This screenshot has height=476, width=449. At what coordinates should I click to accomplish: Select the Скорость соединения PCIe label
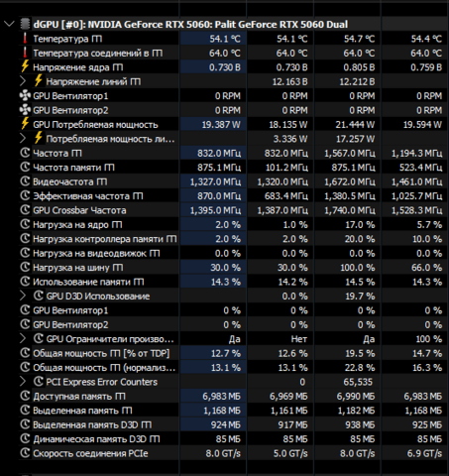click(90, 453)
